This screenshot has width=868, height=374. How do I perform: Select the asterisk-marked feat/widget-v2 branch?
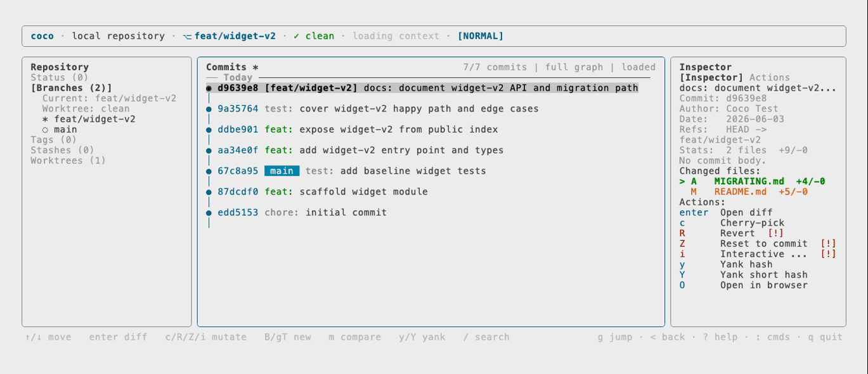89,119
